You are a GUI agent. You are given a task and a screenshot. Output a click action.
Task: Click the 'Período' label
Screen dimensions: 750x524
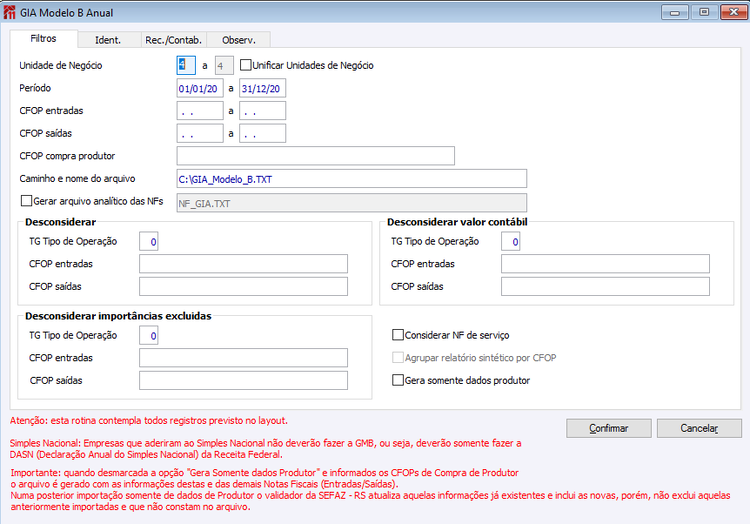[x=35, y=88]
